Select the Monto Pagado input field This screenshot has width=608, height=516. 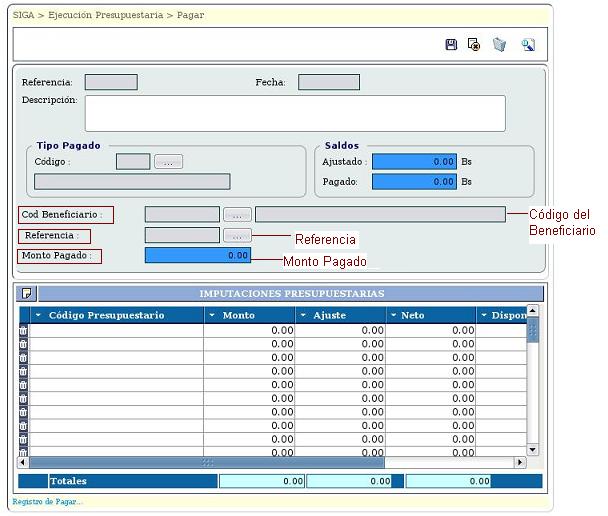click(x=197, y=255)
